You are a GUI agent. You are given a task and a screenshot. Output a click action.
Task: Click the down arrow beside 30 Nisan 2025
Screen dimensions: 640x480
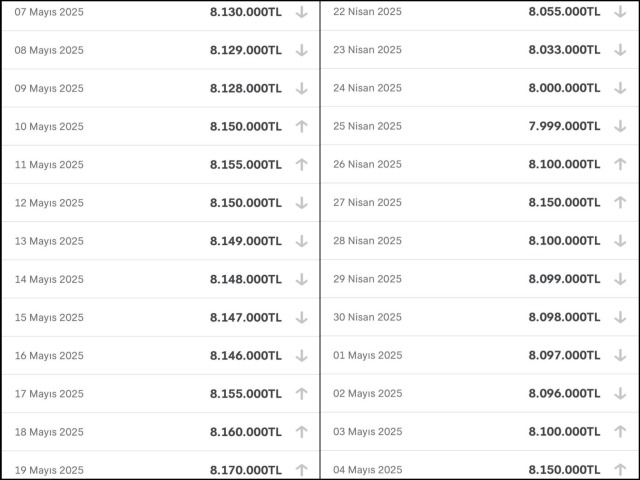(x=620, y=317)
